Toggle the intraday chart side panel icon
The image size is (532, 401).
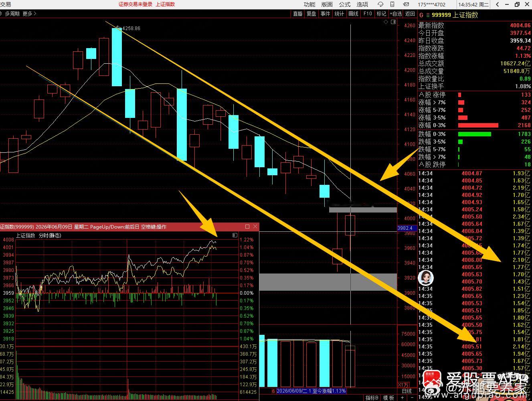pos(235,235)
